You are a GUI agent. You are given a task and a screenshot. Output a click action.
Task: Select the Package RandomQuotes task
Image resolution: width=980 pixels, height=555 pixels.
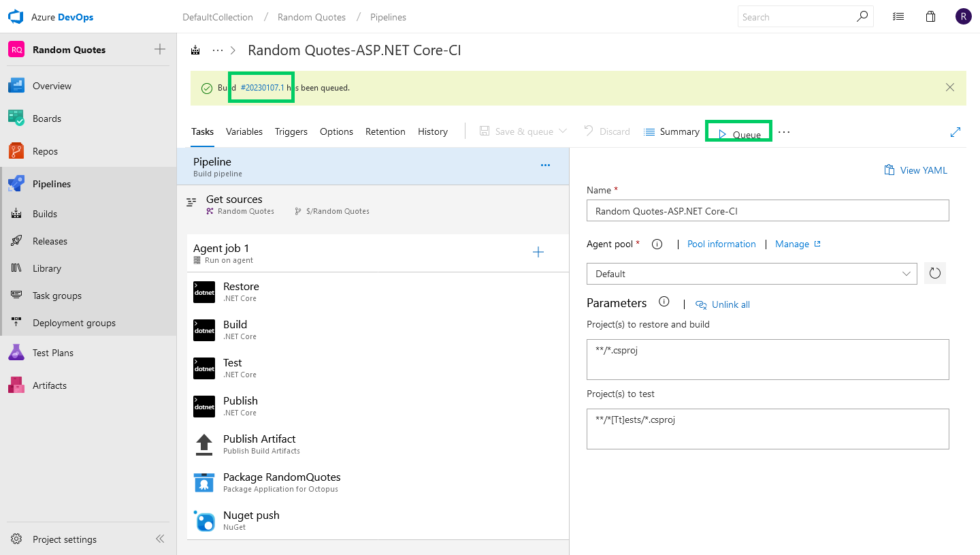[x=378, y=482]
